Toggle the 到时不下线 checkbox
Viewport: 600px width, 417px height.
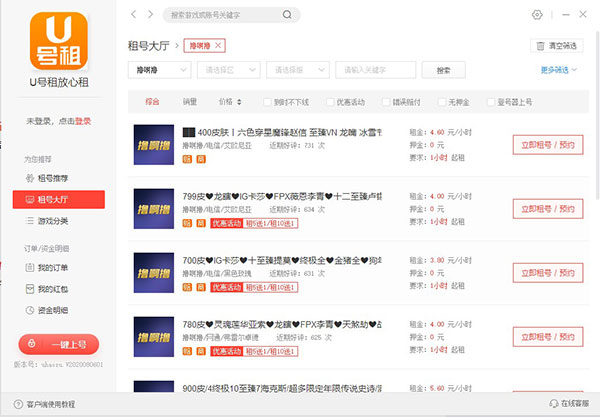click(267, 102)
